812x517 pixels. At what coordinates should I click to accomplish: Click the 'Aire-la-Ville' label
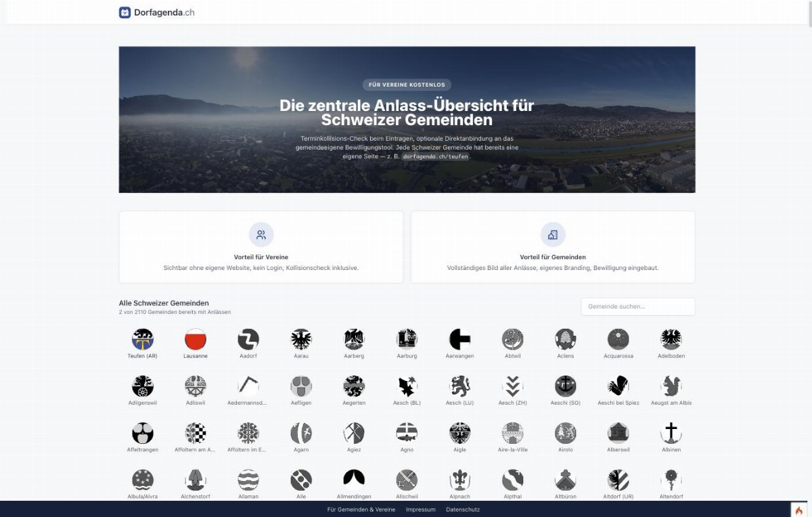pyautogui.click(x=513, y=449)
